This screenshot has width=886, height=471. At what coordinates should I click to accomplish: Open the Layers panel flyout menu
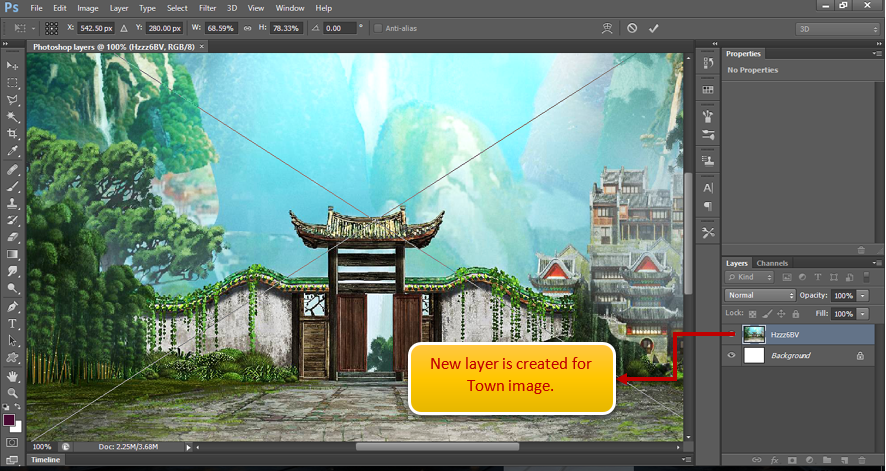pyautogui.click(x=877, y=263)
